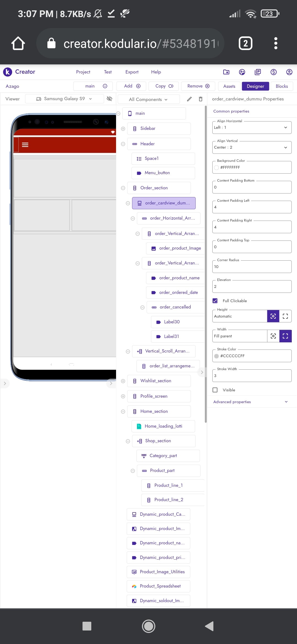Enable the Visible checkbox
Screen dimensions: 297x644
coord(215,390)
